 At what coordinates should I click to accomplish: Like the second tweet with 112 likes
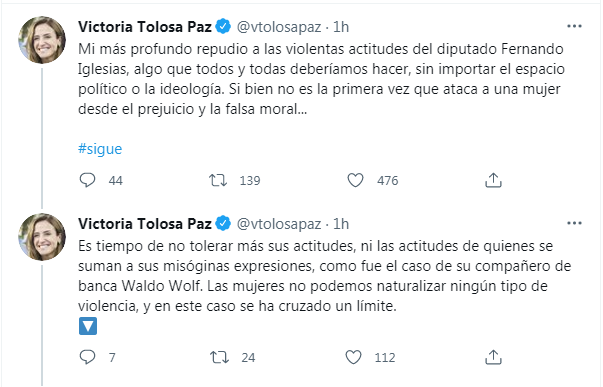tap(353, 357)
